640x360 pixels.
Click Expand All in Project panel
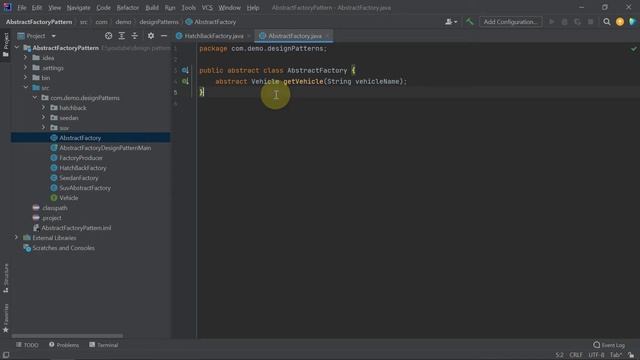coord(122,36)
